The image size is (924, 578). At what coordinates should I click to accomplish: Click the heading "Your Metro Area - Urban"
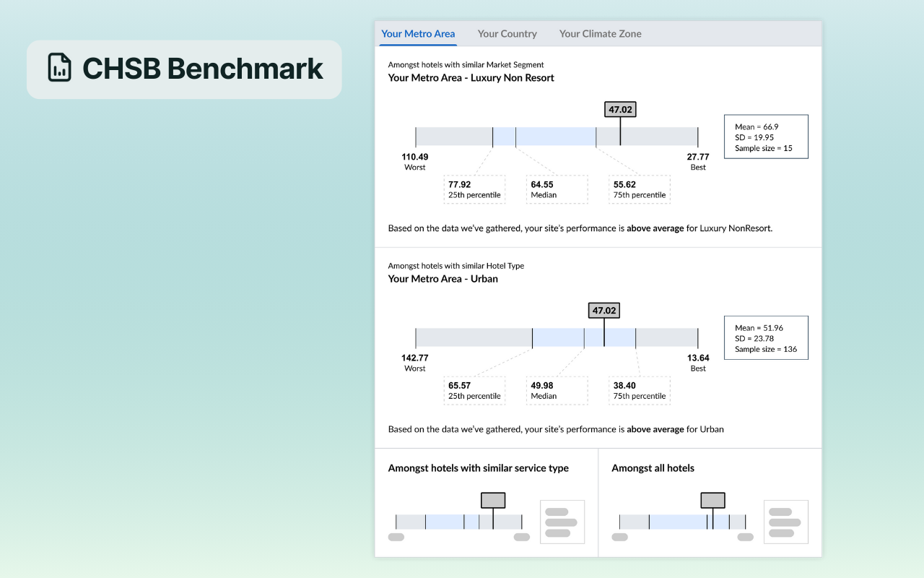click(x=443, y=278)
